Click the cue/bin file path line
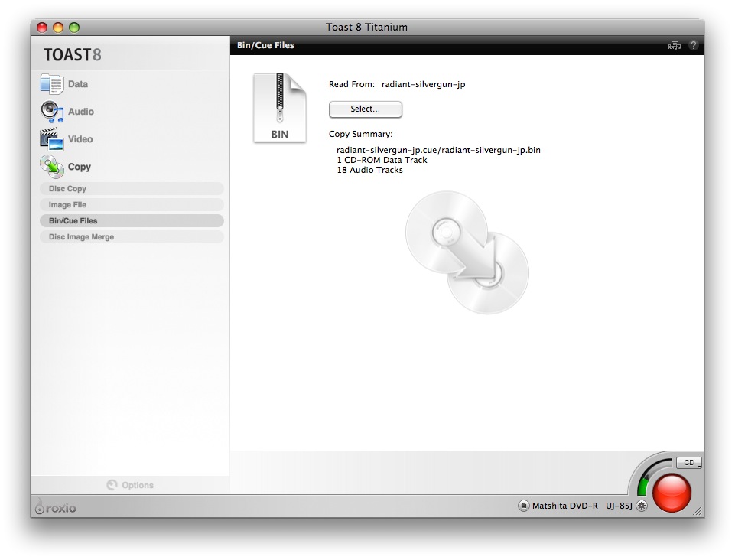The width and height of the screenshot is (735, 560). coord(438,150)
